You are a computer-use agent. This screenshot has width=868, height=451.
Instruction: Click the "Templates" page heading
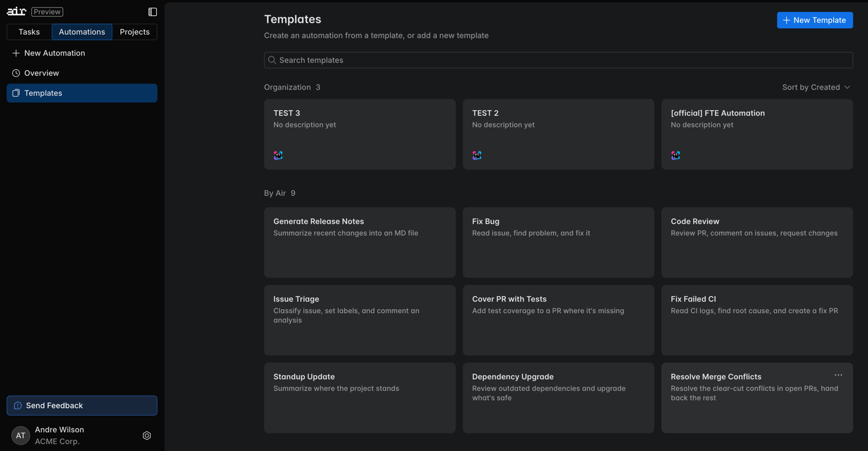[x=292, y=19]
